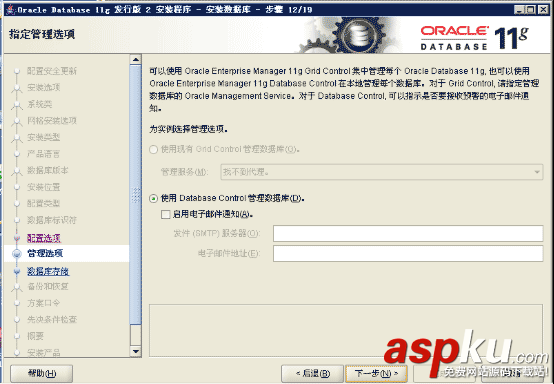
Task: Select the Grid Control management radio button
Action: 153,149
